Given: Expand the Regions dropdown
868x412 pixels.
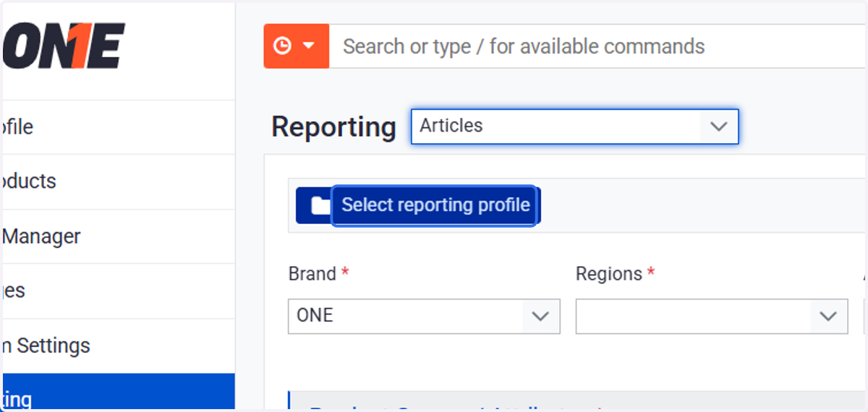Looking at the screenshot, I should pos(712,317).
